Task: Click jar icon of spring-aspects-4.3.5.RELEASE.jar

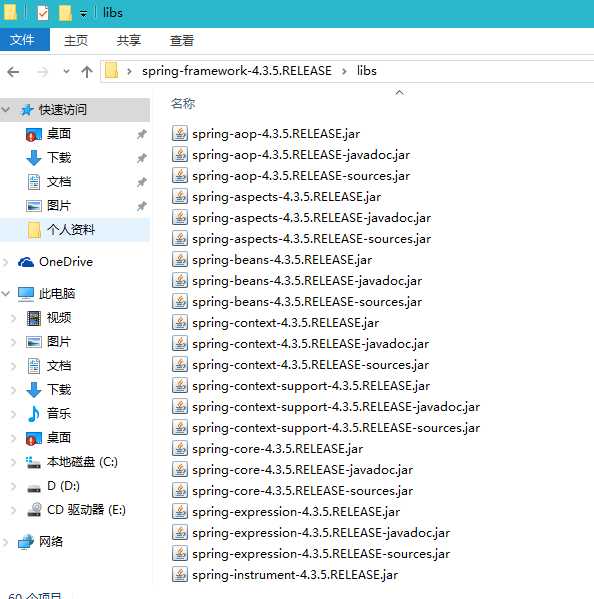Action: pyautogui.click(x=180, y=196)
